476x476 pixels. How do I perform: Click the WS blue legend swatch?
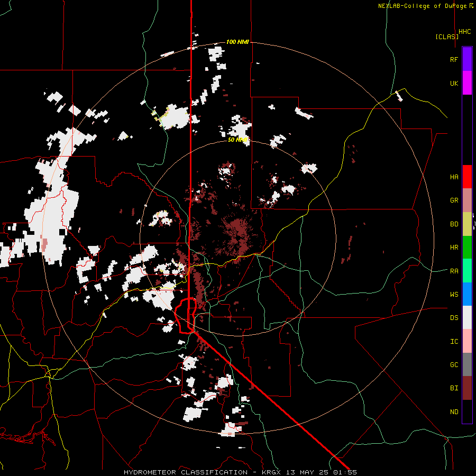[x=467, y=294]
